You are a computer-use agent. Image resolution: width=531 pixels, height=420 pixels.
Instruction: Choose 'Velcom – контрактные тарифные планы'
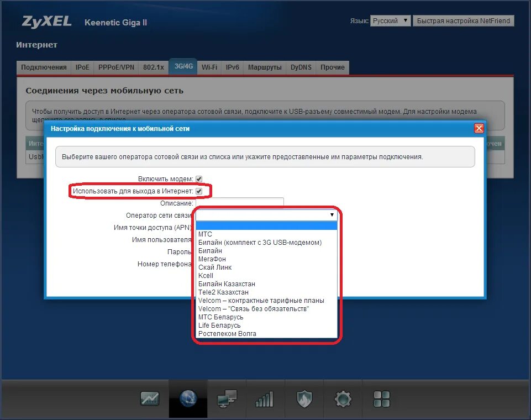pyautogui.click(x=266, y=301)
